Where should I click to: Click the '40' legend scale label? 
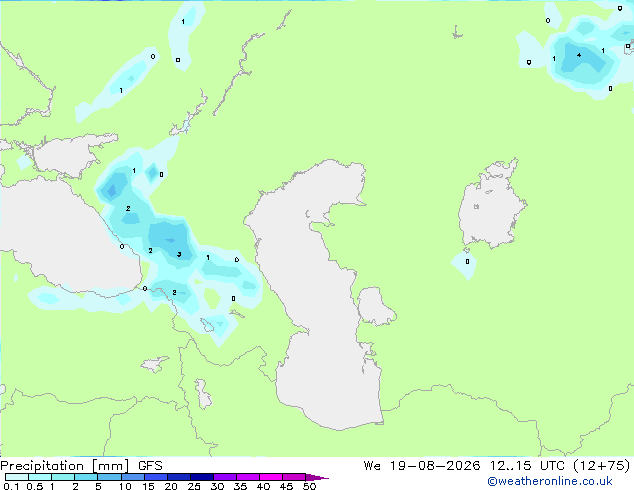[x=263, y=486]
